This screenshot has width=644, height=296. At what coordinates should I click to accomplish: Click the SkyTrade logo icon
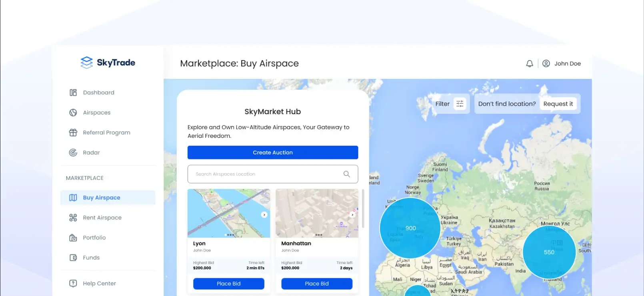click(x=86, y=62)
